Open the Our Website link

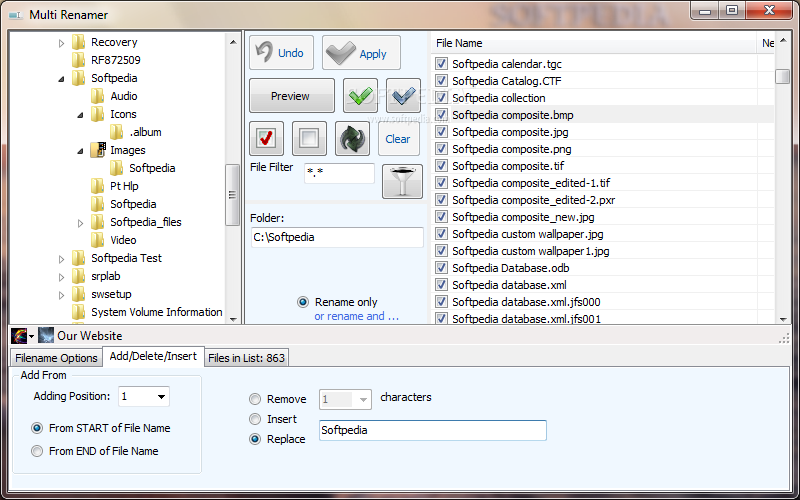point(90,336)
